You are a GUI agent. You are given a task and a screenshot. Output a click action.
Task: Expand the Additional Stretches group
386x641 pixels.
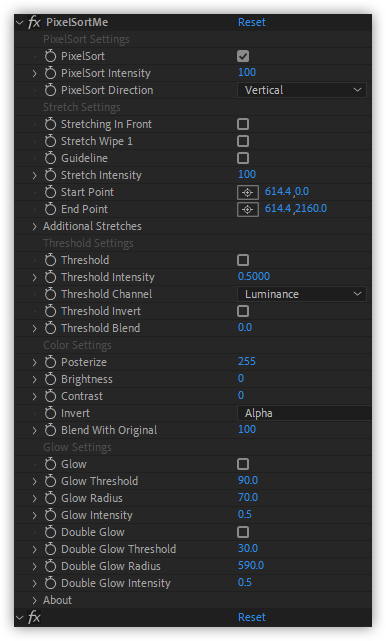pyautogui.click(x=35, y=226)
